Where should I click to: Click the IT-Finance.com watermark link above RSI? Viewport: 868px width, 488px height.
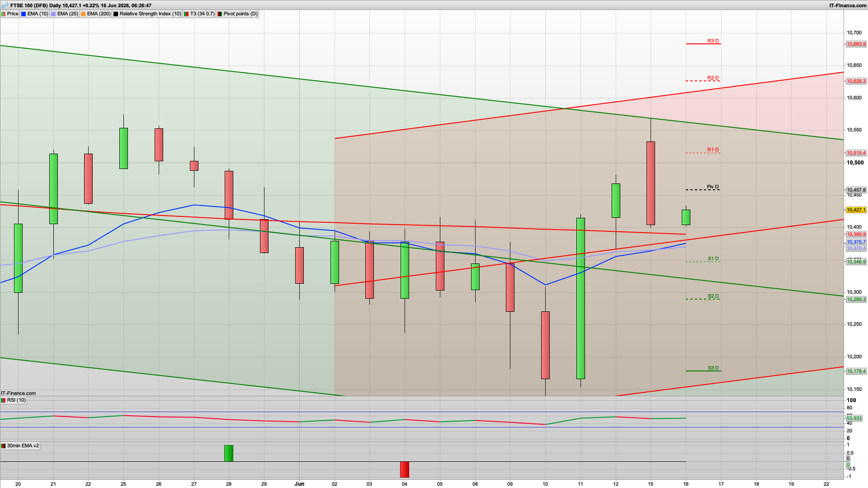coord(19,393)
